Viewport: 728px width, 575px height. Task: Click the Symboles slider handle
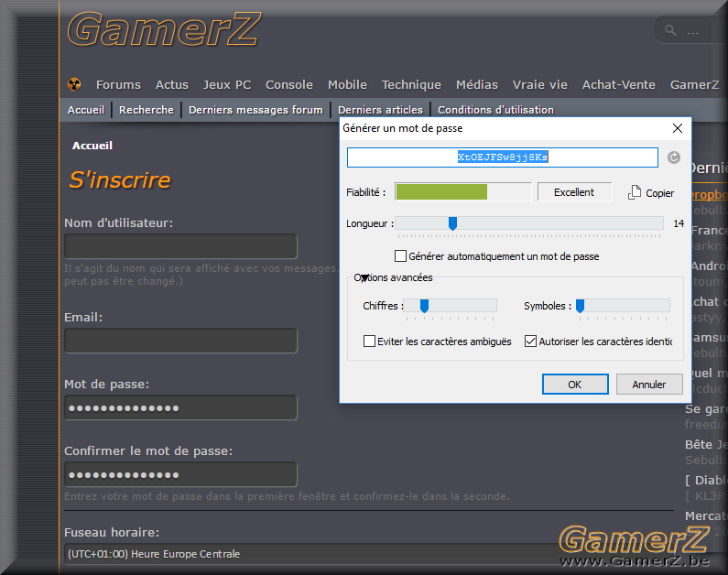click(x=580, y=306)
